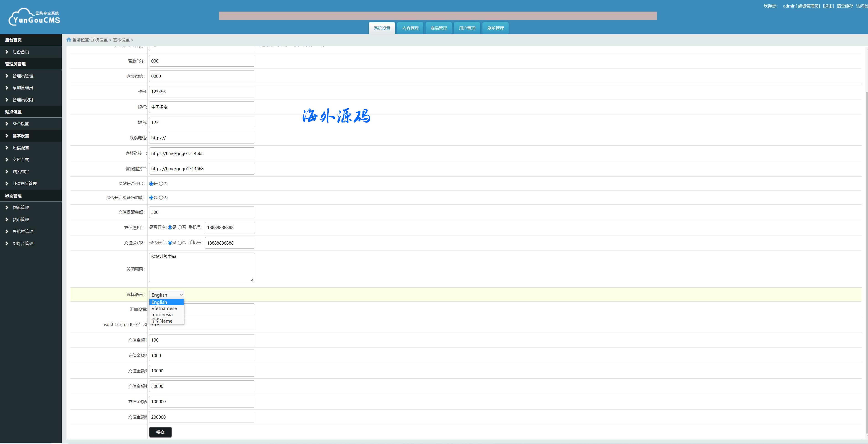Select 否 for 是否开启验证码功能
Image resolution: width=868 pixels, height=444 pixels.
click(161, 198)
